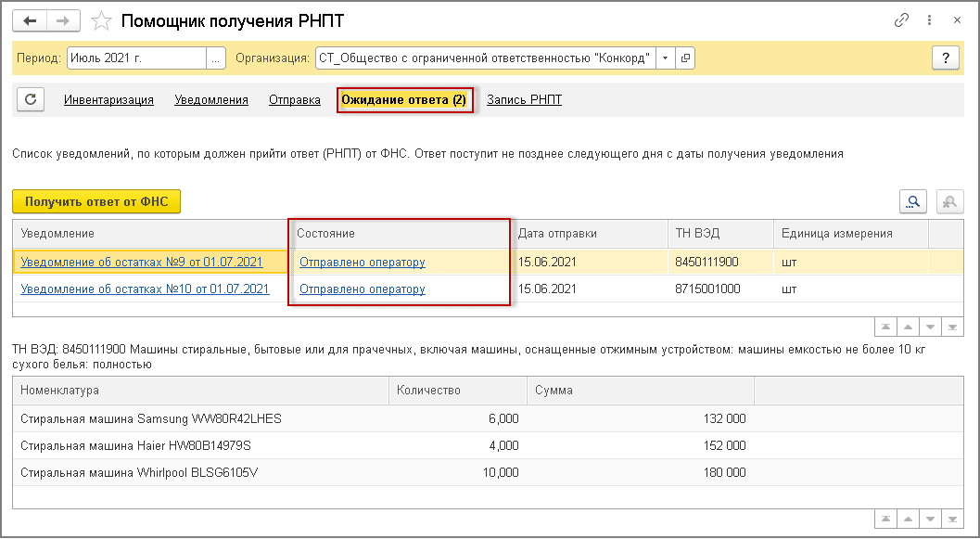
Task: Click the forward navigation arrow
Action: point(62,20)
